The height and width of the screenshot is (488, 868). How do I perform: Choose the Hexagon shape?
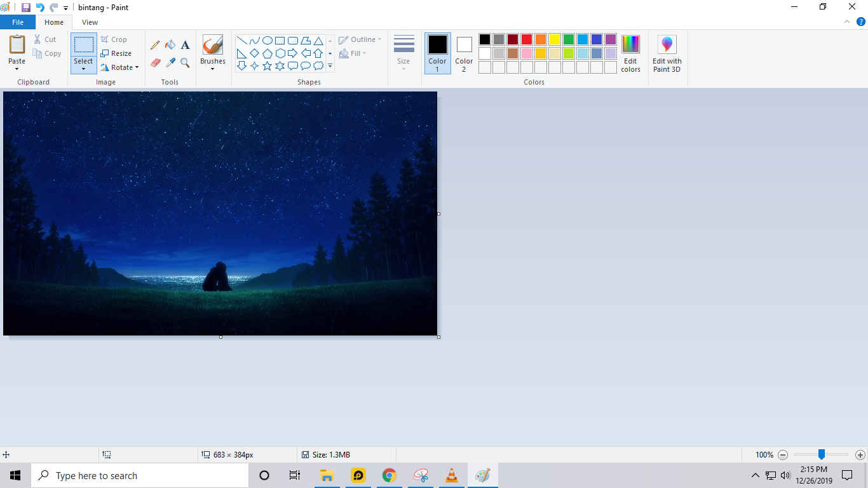[280, 53]
